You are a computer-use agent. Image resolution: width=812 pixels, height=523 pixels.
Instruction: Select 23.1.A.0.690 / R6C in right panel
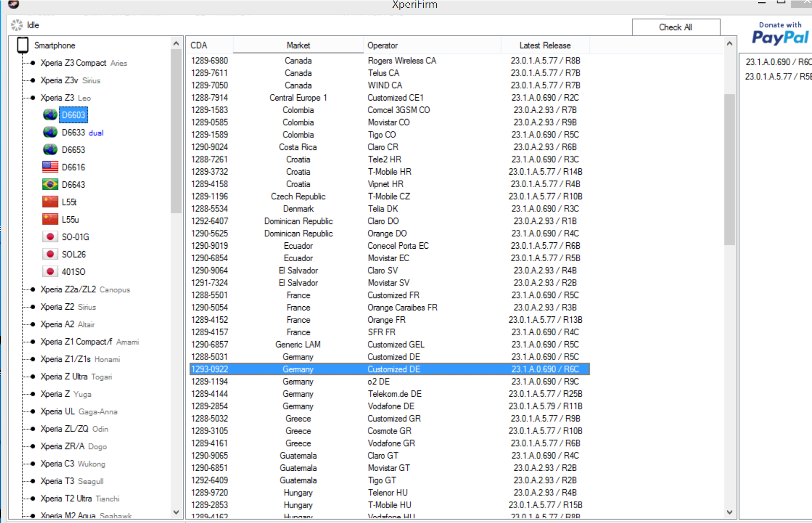point(778,62)
